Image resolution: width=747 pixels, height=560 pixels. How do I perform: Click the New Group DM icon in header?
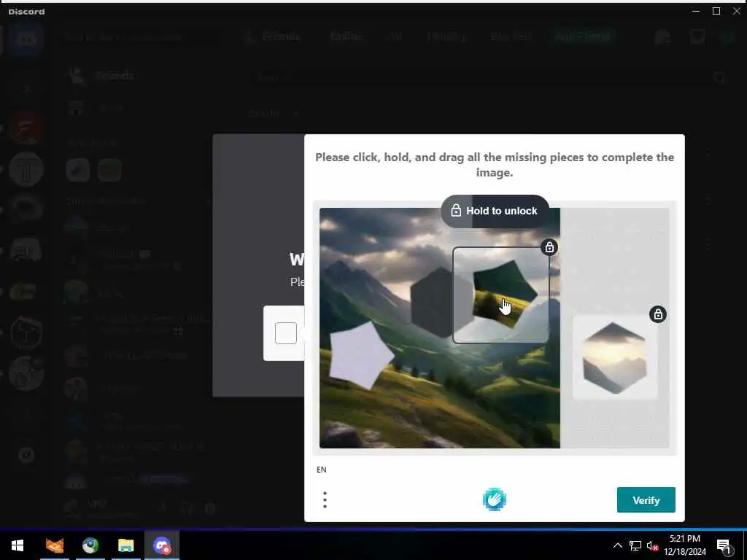662,36
